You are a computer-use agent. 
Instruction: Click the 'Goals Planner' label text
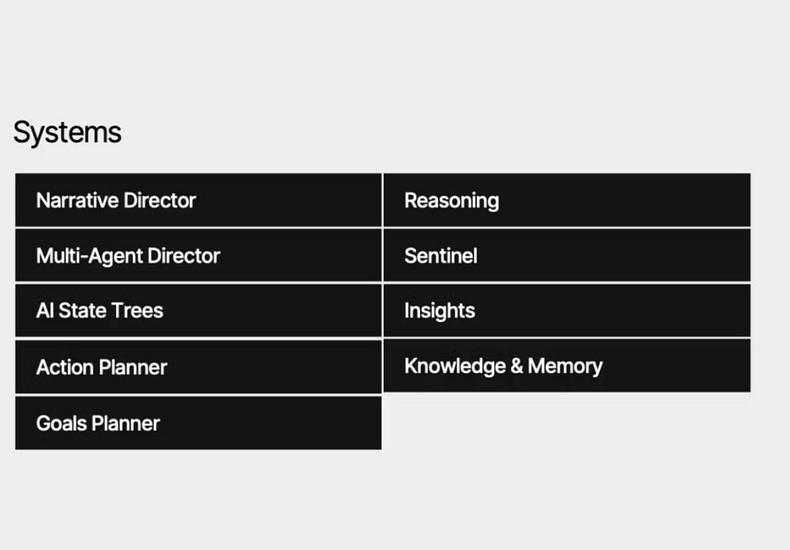click(x=98, y=424)
